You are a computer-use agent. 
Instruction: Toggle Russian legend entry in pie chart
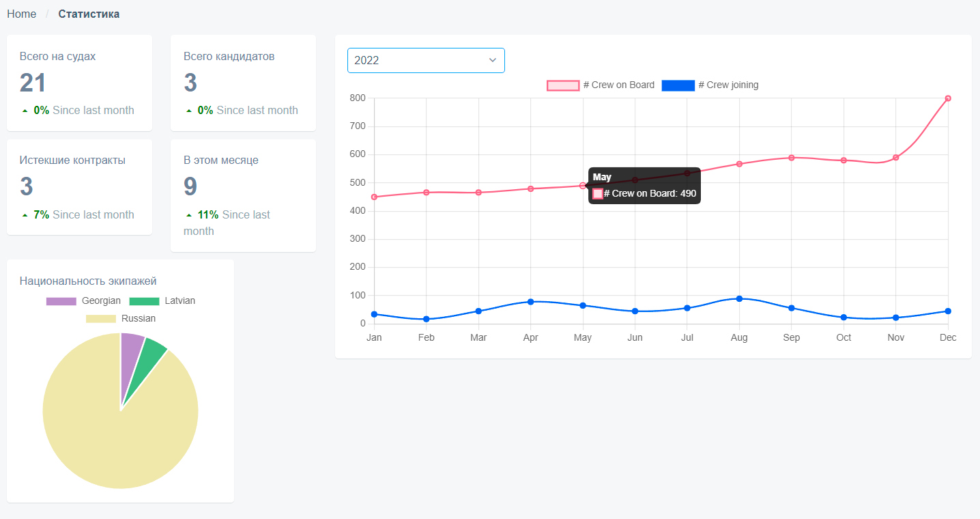tap(101, 319)
